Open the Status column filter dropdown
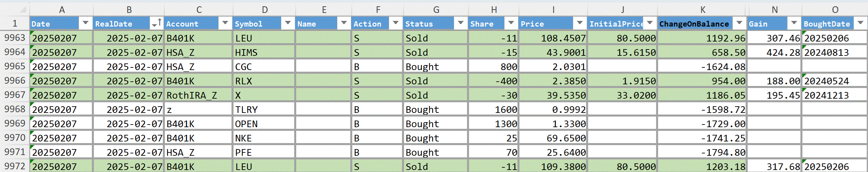The width and height of the screenshot is (868, 172). (x=460, y=23)
